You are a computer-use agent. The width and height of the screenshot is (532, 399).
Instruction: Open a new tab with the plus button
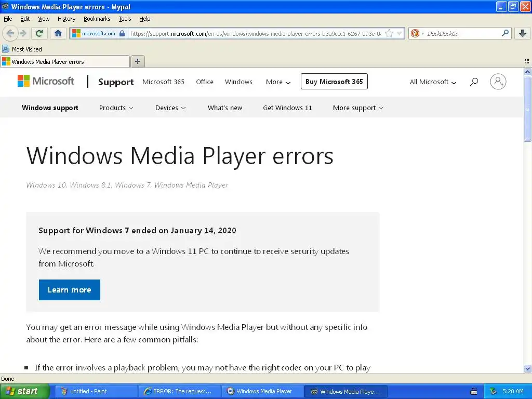tap(137, 61)
